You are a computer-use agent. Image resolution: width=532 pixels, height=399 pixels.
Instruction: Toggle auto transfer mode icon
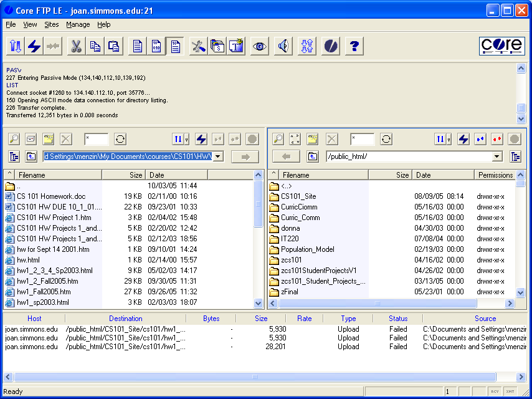click(176, 47)
